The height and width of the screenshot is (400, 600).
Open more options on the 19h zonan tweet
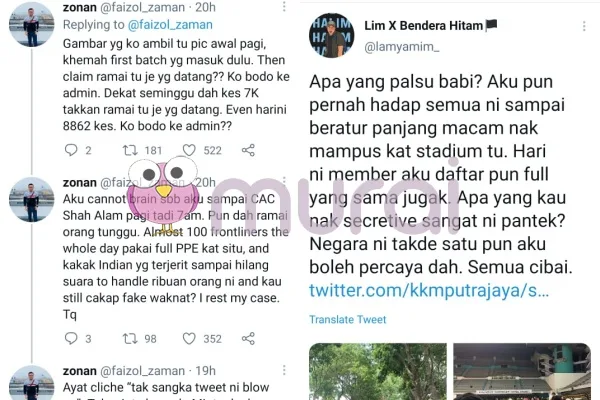[x=284, y=370]
